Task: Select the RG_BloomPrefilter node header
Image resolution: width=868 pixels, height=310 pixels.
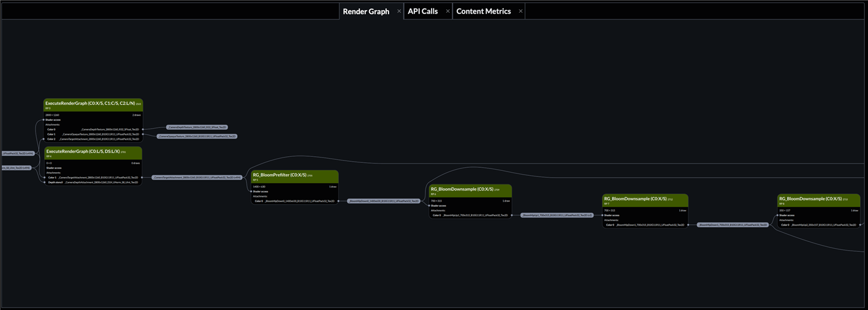Action: (295, 177)
